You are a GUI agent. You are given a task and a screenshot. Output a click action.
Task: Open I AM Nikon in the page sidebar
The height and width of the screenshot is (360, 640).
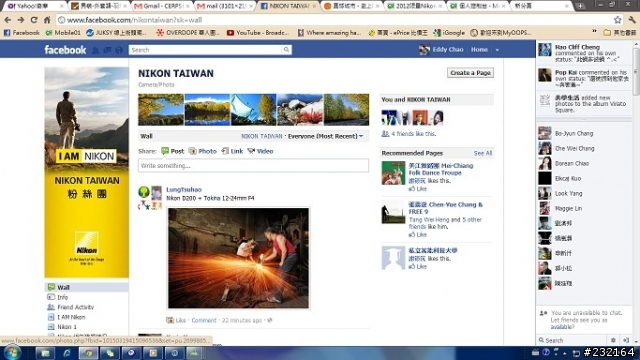coord(71,317)
